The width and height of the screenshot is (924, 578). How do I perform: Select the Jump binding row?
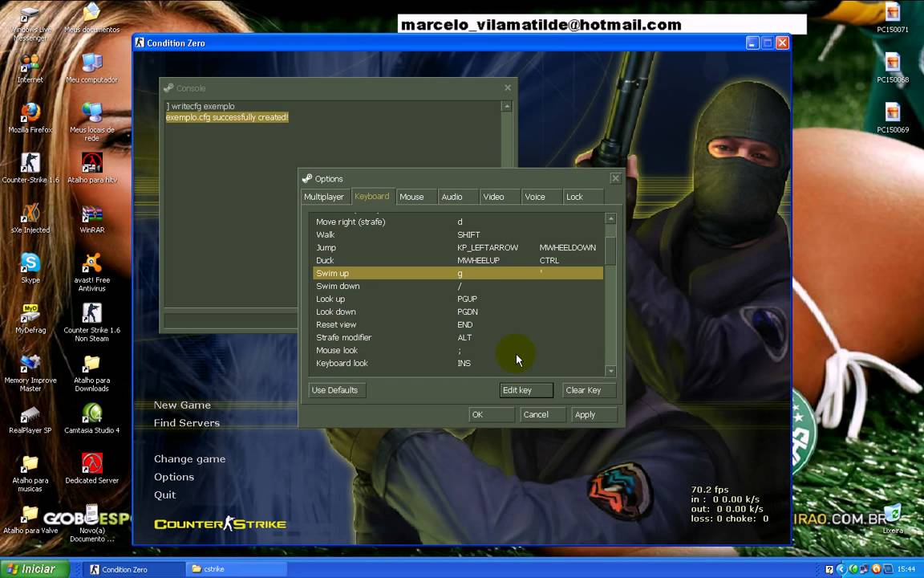(458, 248)
